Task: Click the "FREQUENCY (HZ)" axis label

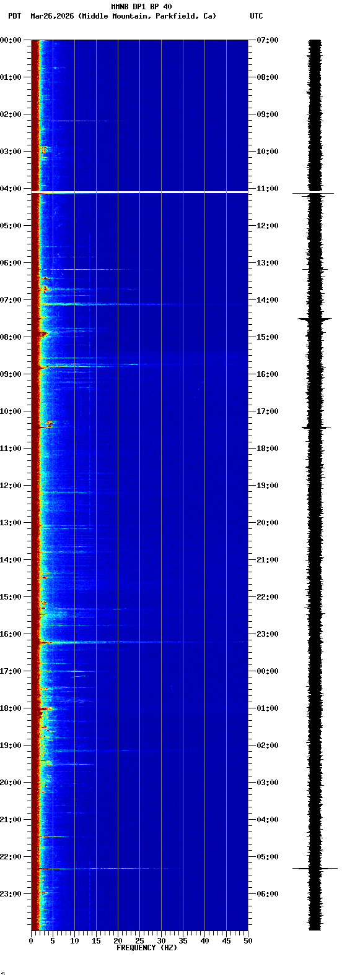Action: pos(147,948)
